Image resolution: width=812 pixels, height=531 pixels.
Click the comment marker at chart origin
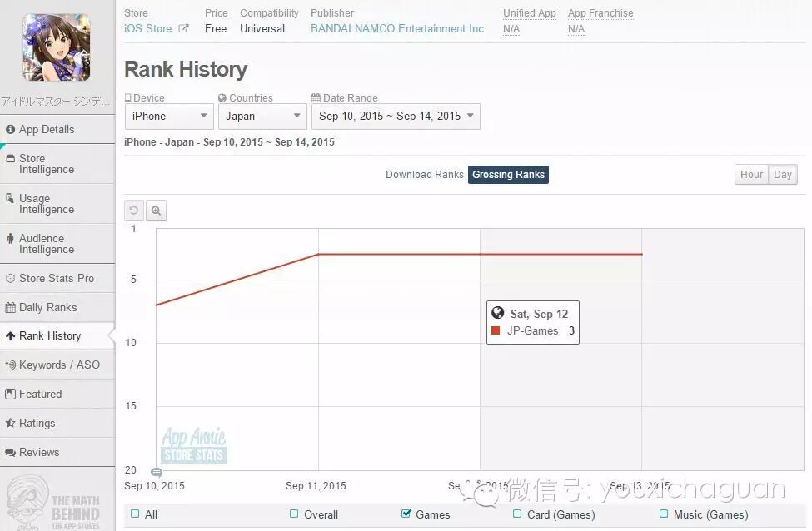point(157,472)
